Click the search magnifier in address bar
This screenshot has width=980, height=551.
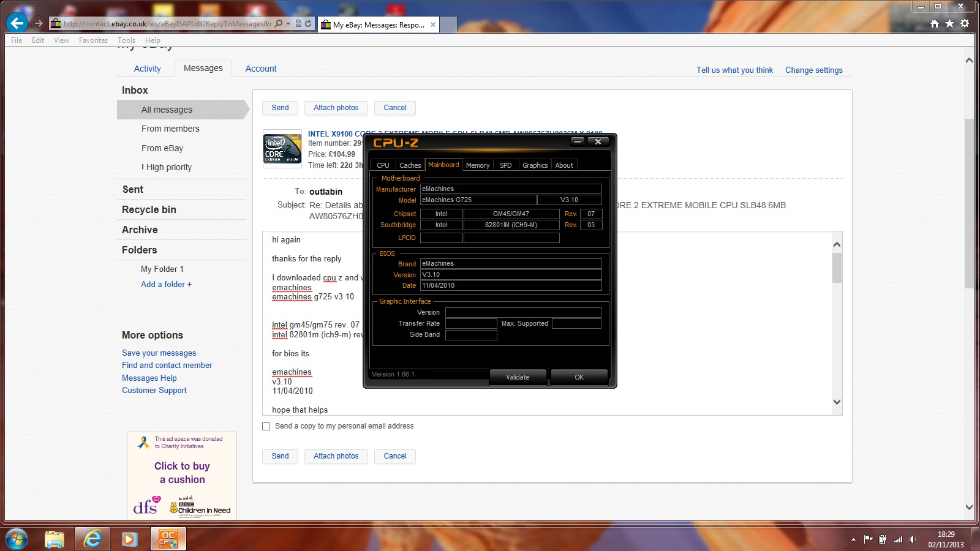279,24
